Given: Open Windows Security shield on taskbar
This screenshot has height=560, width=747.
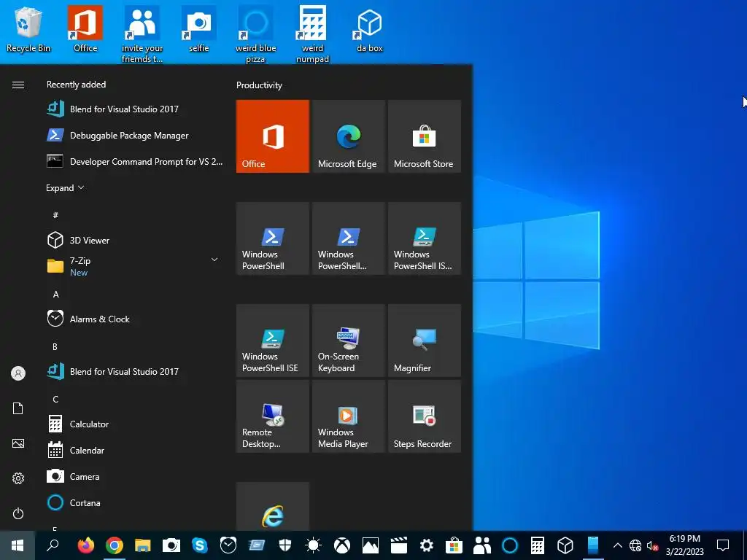Looking at the screenshot, I should pos(285,545).
